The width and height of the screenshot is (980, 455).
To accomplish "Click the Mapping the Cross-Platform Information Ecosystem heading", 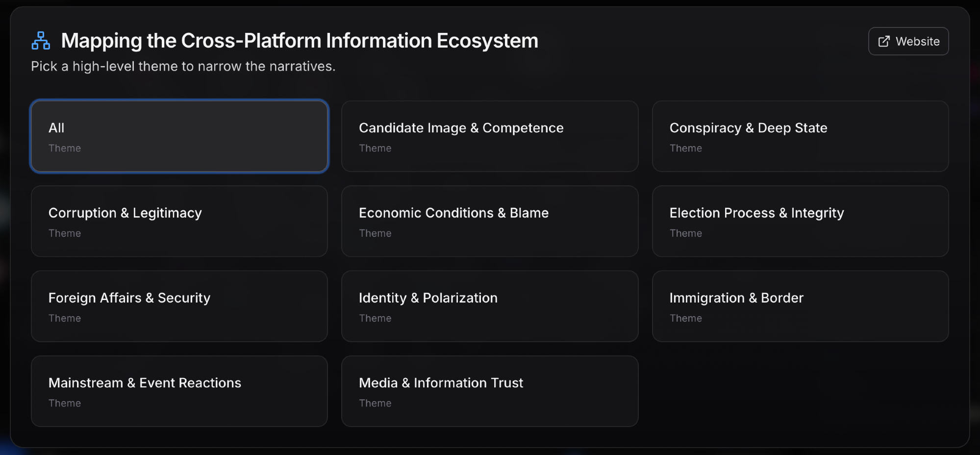I will 299,41.
